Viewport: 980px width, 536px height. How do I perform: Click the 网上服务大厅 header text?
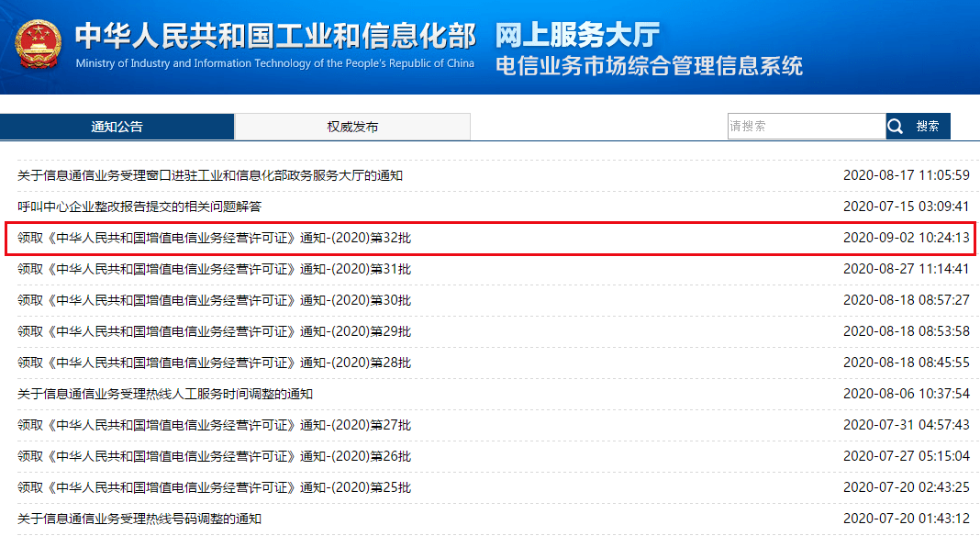click(x=577, y=35)
